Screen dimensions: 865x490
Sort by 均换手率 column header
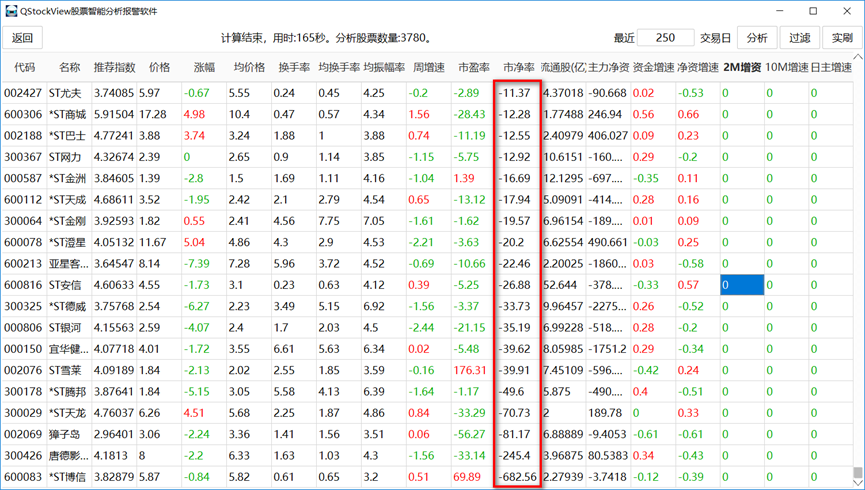tap(339, 67)
